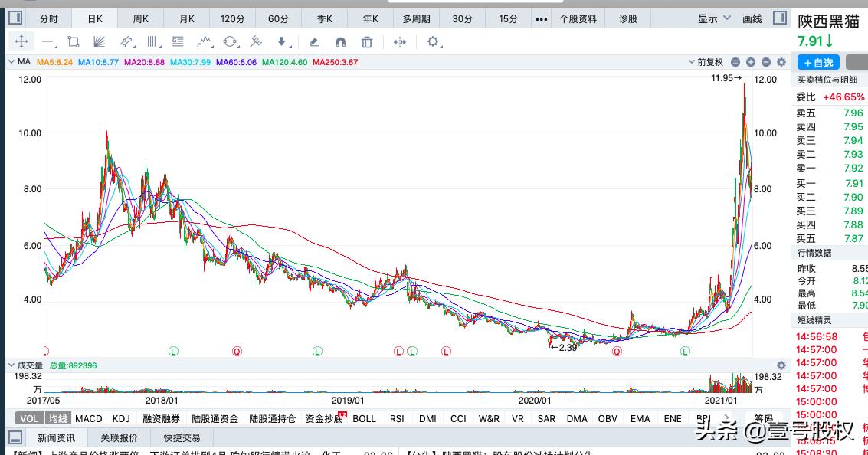Enable the magnet snap drawing tool

340,44
